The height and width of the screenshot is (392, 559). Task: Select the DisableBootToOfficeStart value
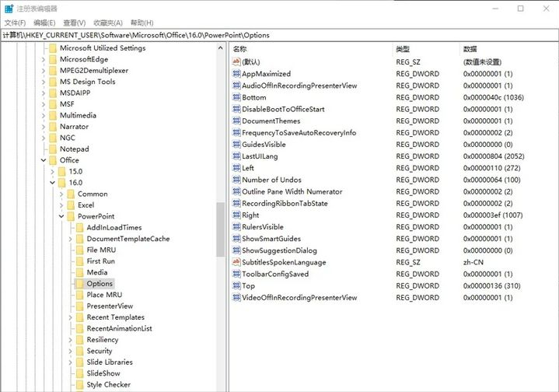[x=283, y=109]
